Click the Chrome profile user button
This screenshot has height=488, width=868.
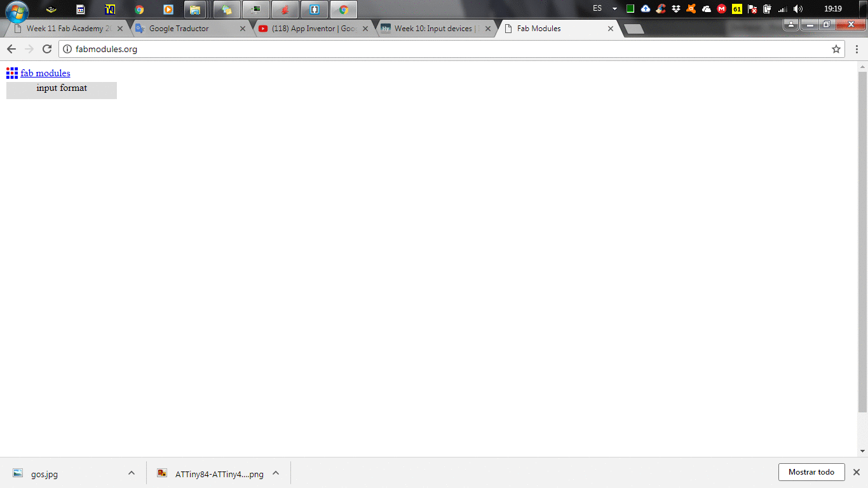click(x=790, y=25)
